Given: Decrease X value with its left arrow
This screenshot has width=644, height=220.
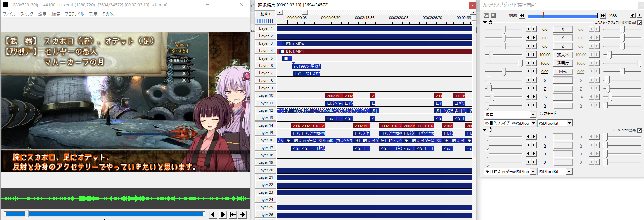Looking at the screenshot, I should [x=528, y=29].
